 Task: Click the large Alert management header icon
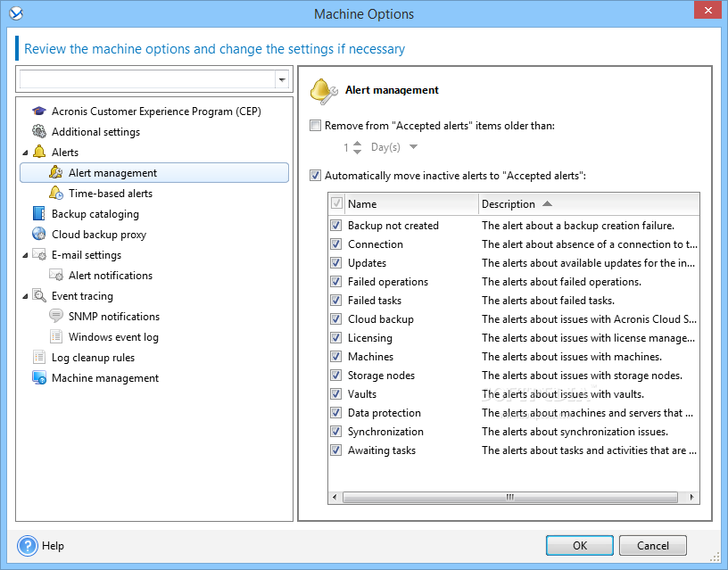[324, 92]
